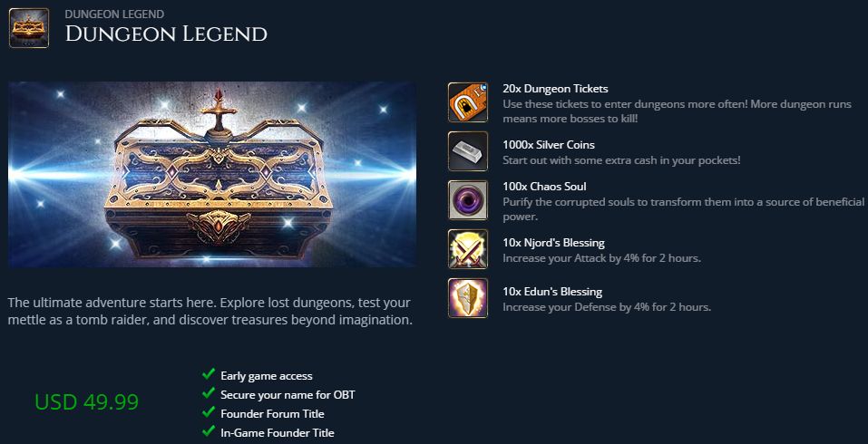868x444 pixels.
Task: Click the Dungeon Legend chest icon in header
Action: 29,28
